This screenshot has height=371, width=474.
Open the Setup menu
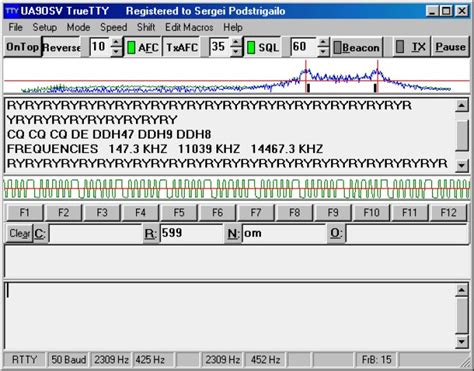pos(44,27)
